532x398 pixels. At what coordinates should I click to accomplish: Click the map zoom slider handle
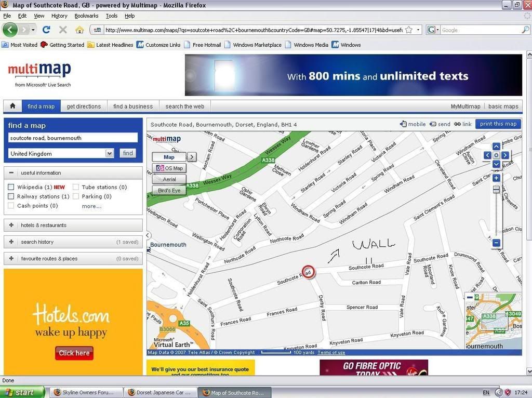496,190
